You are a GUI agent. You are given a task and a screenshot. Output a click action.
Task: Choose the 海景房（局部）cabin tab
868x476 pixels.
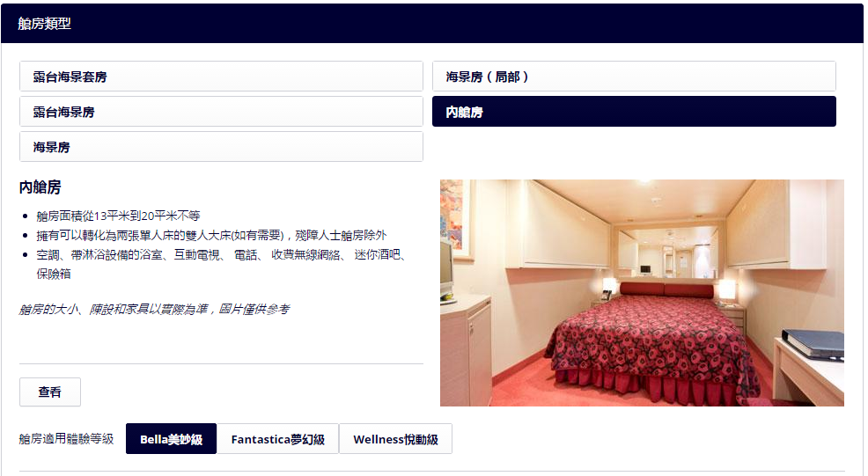(634, 77)
